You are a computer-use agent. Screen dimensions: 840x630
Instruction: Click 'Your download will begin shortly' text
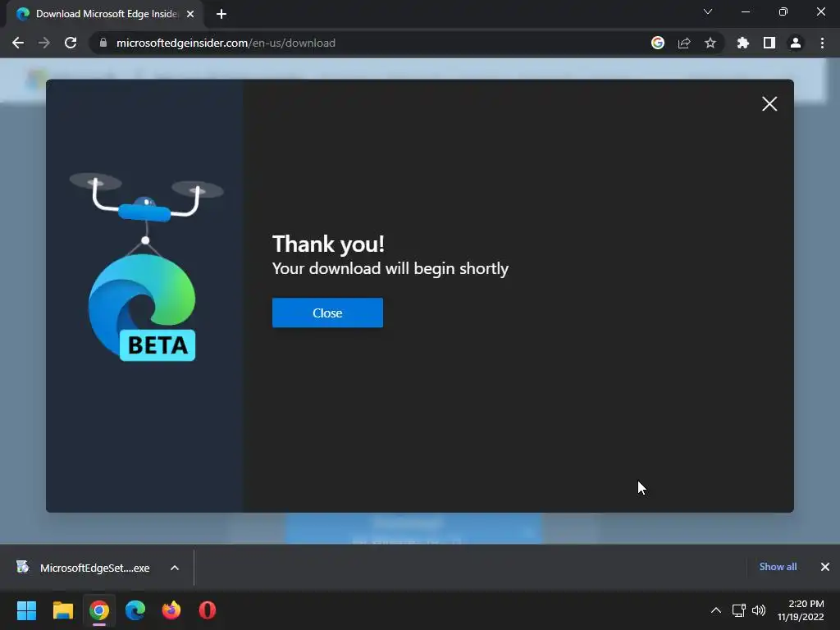pos(390,268)
